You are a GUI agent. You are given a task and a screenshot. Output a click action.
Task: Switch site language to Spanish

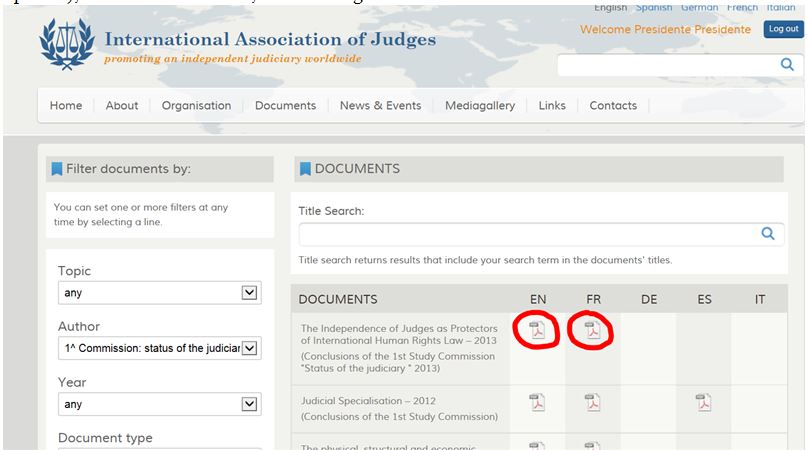point(654,7)
